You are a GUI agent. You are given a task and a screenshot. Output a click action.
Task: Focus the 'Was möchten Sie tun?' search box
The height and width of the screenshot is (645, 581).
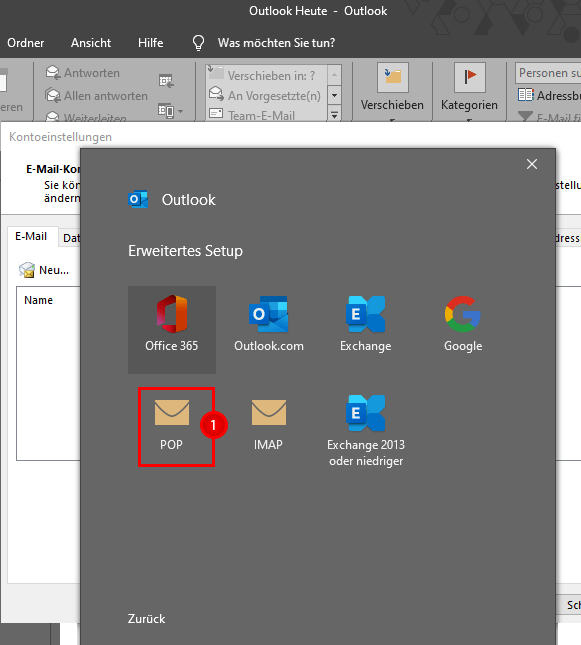(x=276, y=43)
